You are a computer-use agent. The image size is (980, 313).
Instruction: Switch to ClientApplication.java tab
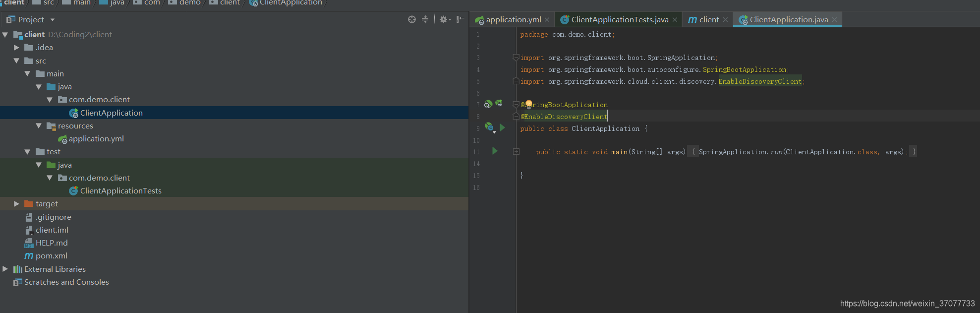[x=789, y=20]
